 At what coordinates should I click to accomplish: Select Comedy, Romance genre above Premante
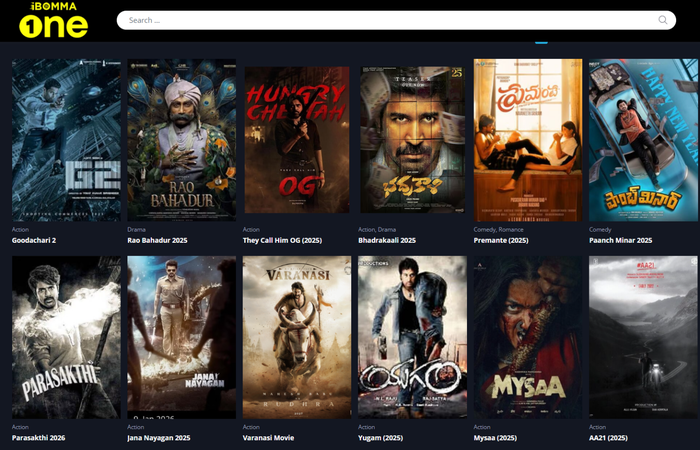(498, 229)
